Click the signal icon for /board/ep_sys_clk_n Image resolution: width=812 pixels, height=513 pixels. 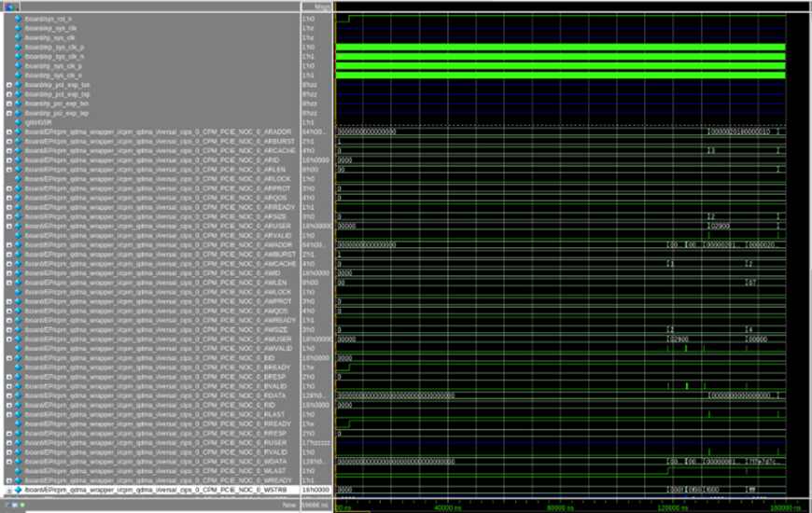[x=18, y=56]
